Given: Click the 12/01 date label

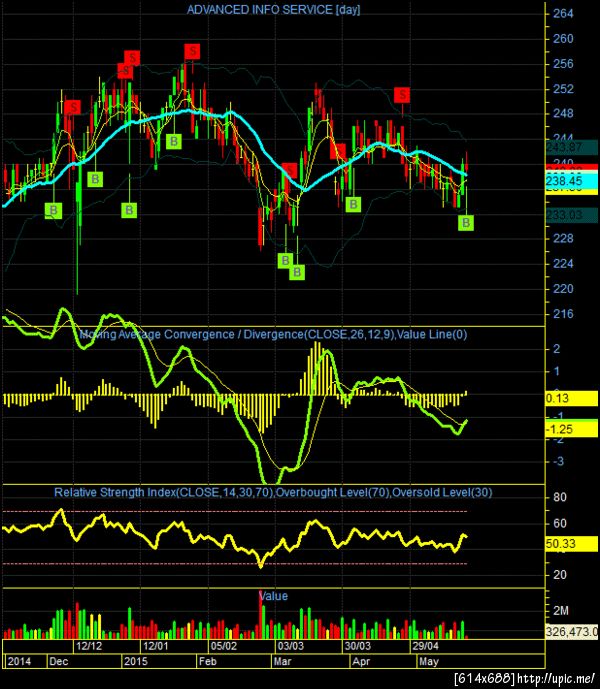Looking at the screenshot, I should [x=156, y=646].
